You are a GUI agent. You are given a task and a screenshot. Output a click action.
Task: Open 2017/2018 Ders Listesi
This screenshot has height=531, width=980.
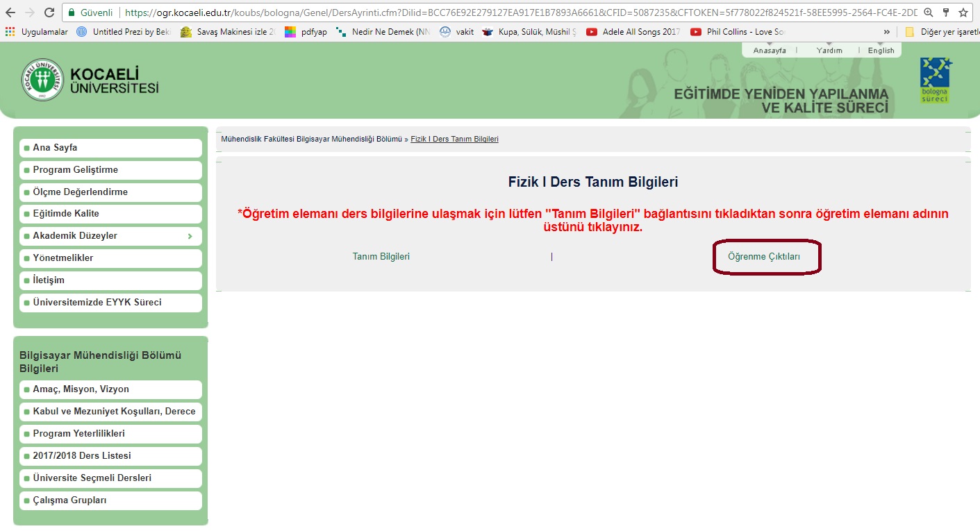tap(81, 456)
